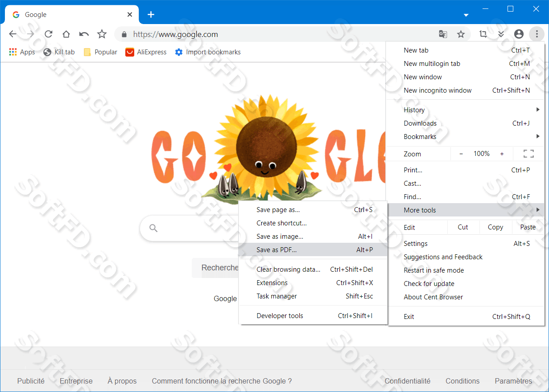Viewport: 549px width, 392px height.
Task: Click the lock icon in address bar
Action: click(x=124, y=34)
